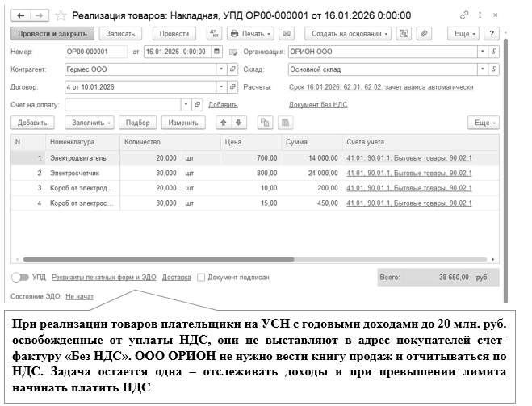Image resolution: width=532 pixels, height=406 pixels.
Task: Expand the Склад dropdown arrow
Action: tap(483, 69)
